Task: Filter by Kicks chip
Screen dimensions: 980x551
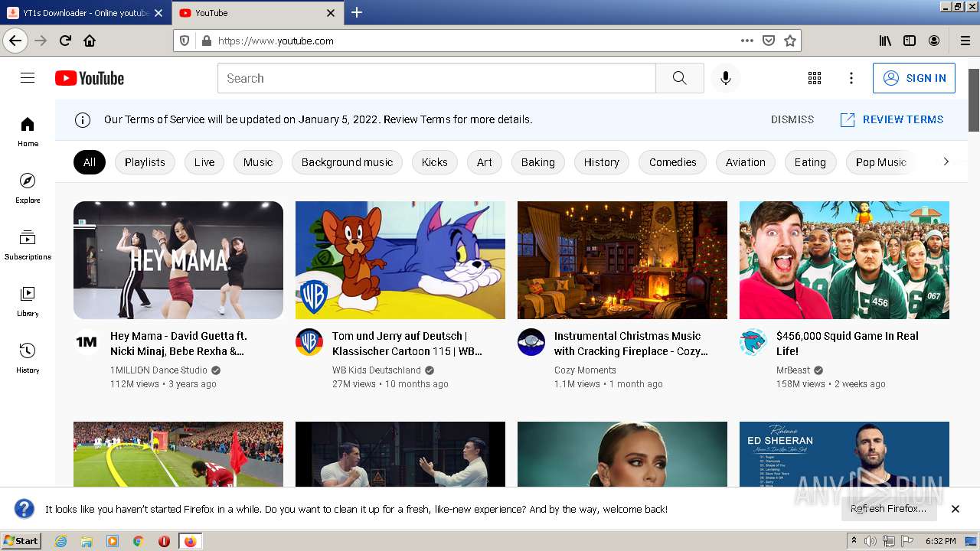Action: (434, 162)
